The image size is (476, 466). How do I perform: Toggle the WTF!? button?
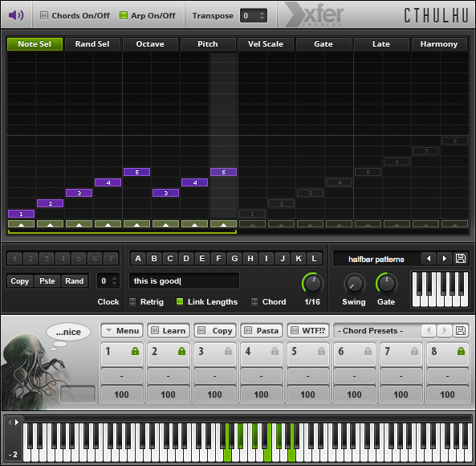[x=308, y=330]
